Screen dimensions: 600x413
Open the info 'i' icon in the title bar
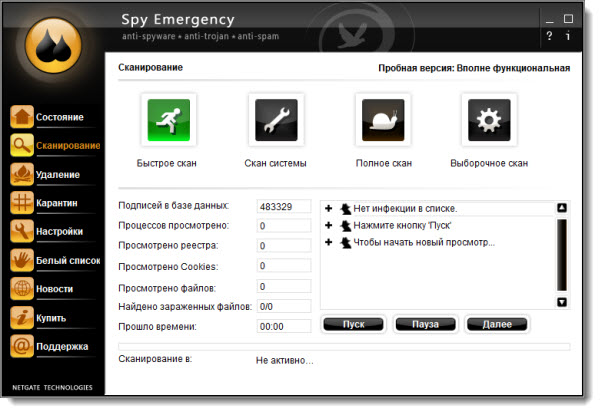coord(568,36)
